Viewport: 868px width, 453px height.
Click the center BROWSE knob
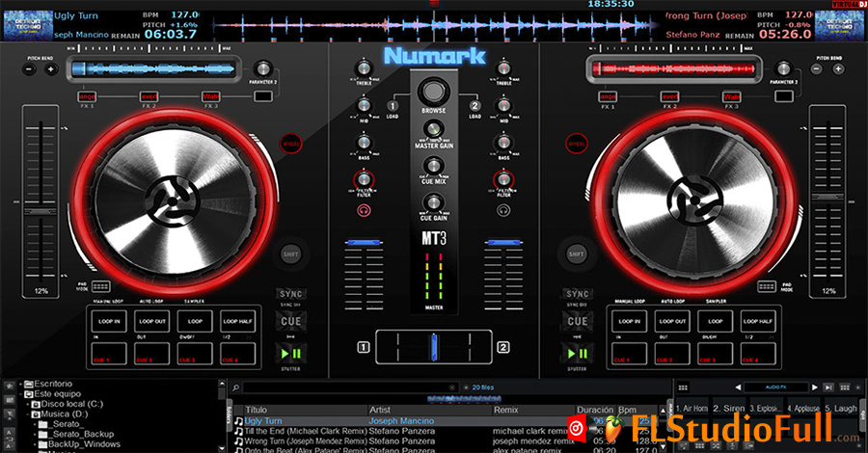[433, 91]
